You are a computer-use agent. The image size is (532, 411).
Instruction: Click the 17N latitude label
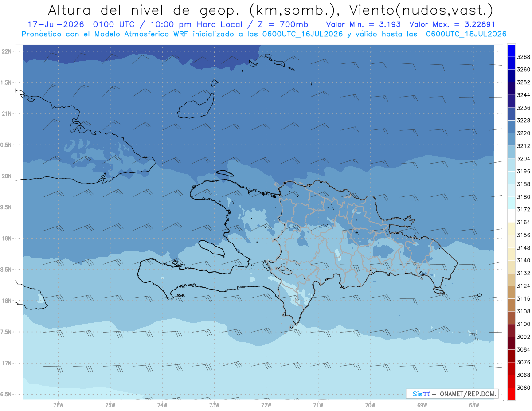coord(7,363)
